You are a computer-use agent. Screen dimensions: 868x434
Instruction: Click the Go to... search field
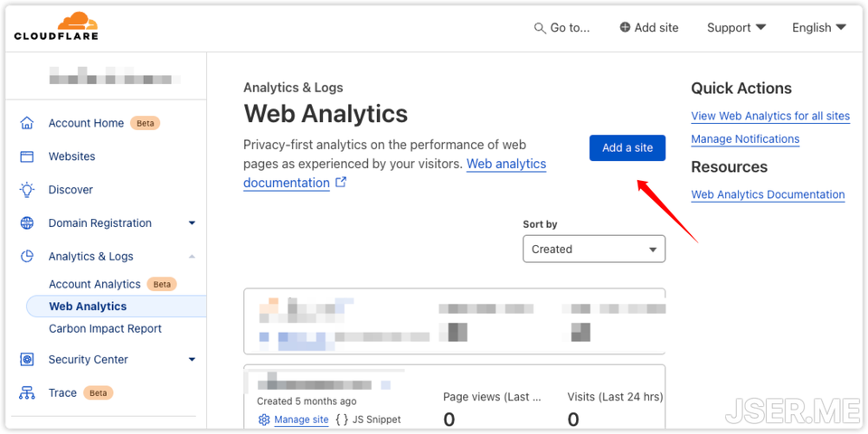click(x=561, y=28)
